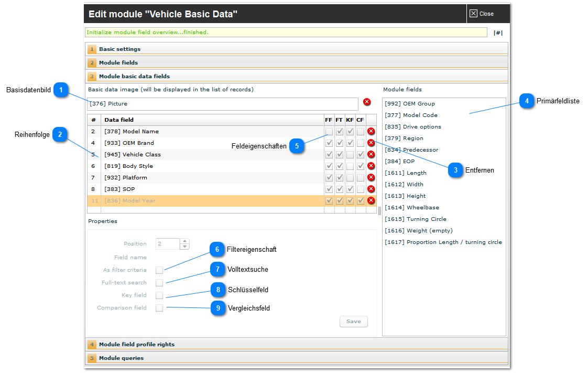Toggle KF checkbox for OEM Brand

(350, 143)
